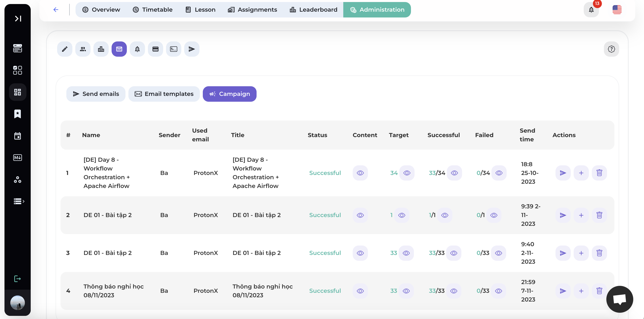
Task: Open the Markdown icon in sidebar
Action: [17, 157]
